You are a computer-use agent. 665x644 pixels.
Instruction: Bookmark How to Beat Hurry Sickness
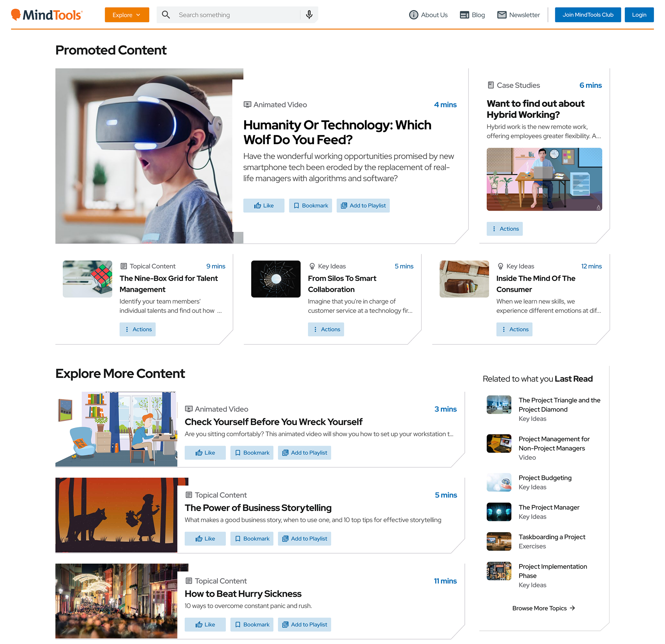tap(252, 624)
